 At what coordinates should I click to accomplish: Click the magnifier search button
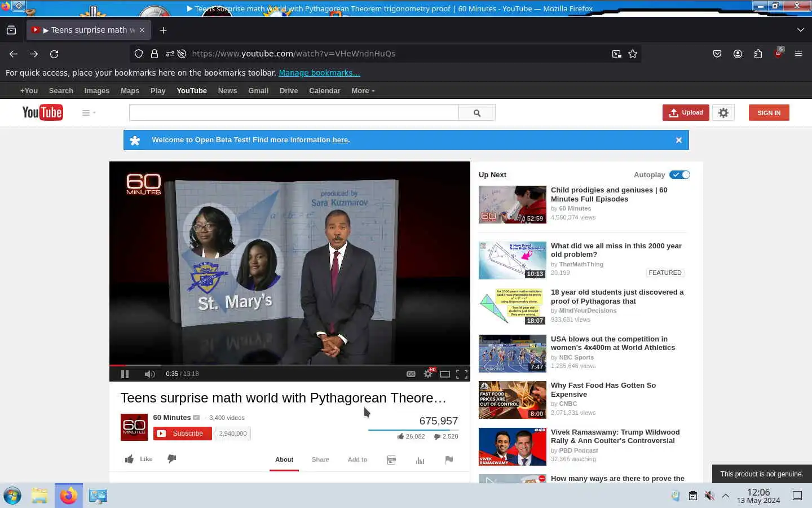(477, 113)
